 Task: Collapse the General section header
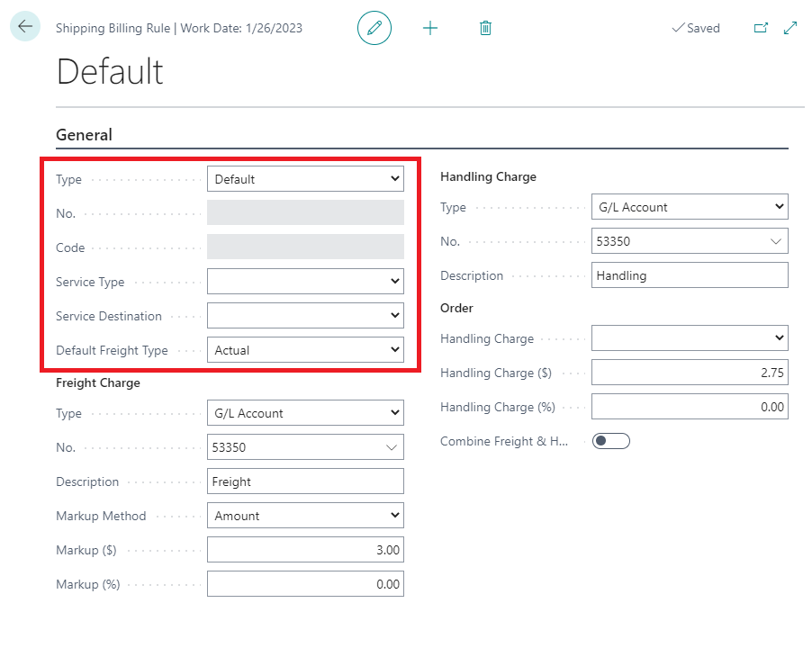(x=85, y=135)
